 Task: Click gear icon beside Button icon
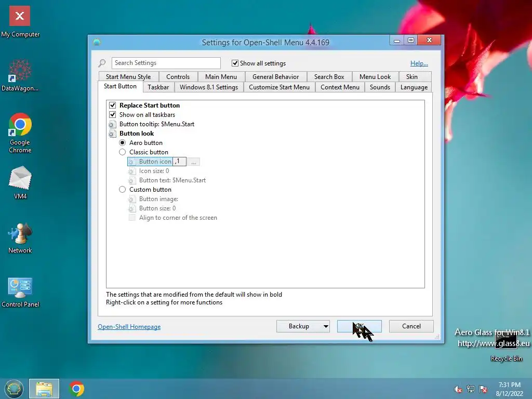pos(132,162)
